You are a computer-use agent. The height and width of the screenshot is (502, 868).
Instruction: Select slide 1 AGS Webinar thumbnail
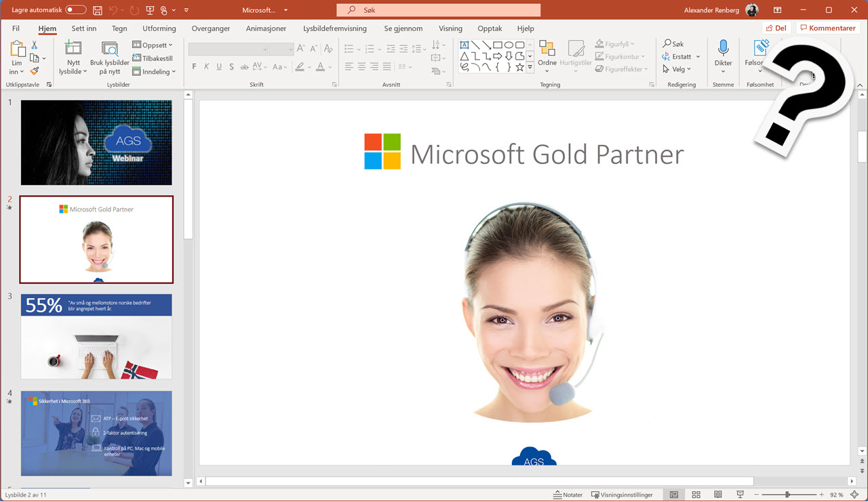[96, 142]
